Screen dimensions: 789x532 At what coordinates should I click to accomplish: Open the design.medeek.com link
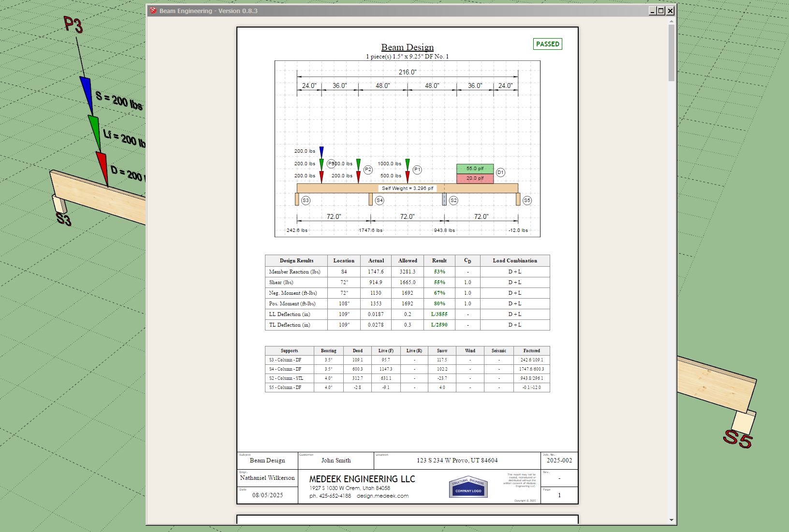(382, 496)
